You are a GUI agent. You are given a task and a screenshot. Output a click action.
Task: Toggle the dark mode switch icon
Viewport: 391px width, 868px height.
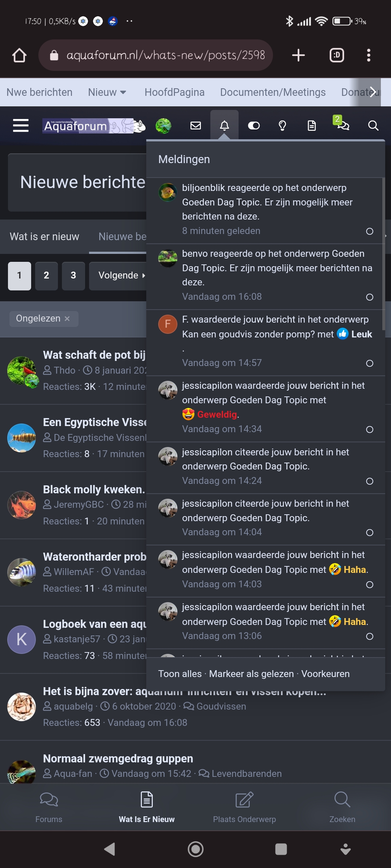(254, 125)
